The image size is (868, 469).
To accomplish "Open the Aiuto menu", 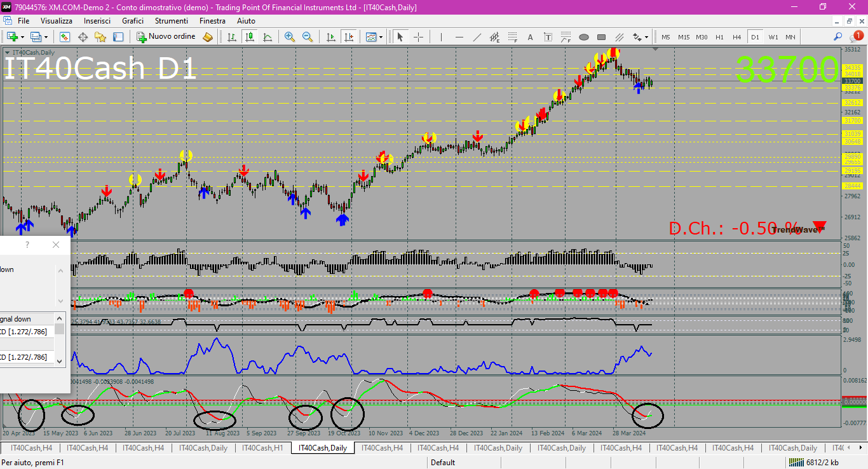I will coord(246,20).
